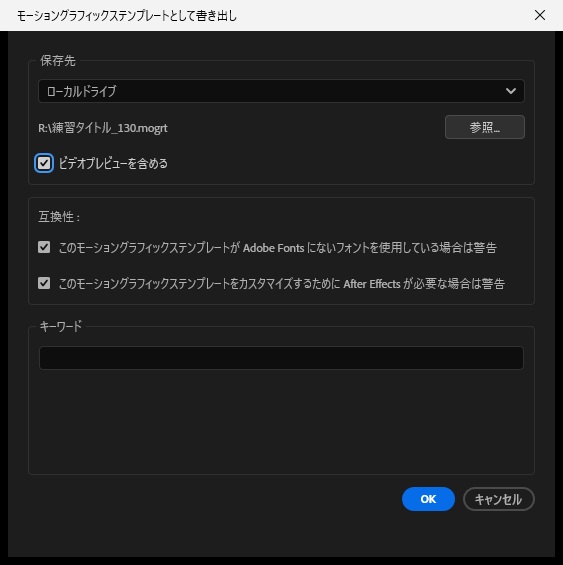The image size is (563, 565).
Task: Confirm export with the OK button
Action: 428,499
